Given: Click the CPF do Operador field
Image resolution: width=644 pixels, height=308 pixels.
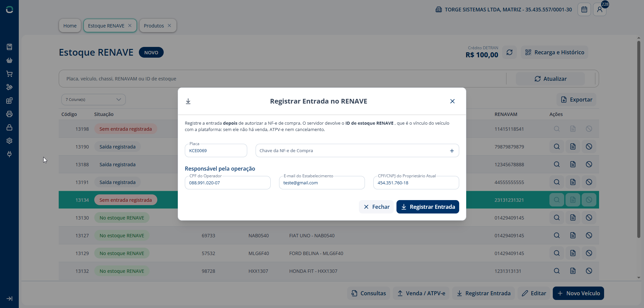Looking at the screenshot, I should 228,183.
